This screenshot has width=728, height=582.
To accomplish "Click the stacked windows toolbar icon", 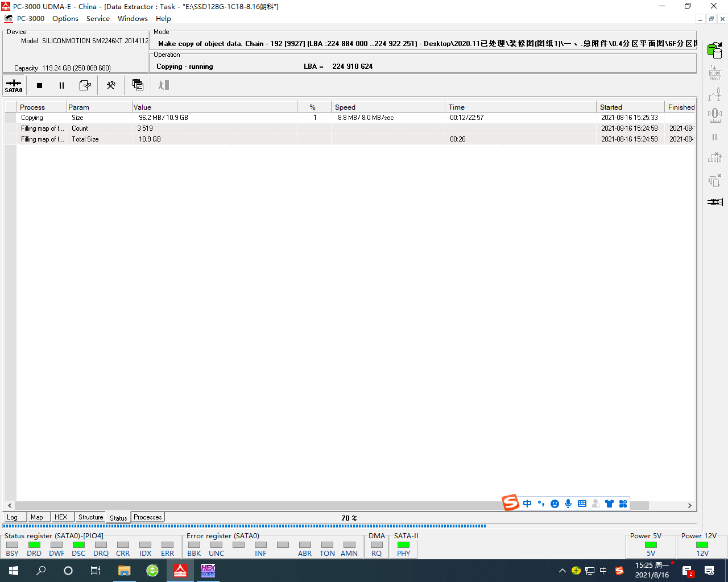I will pyautogui.click(x=138, y=85).
